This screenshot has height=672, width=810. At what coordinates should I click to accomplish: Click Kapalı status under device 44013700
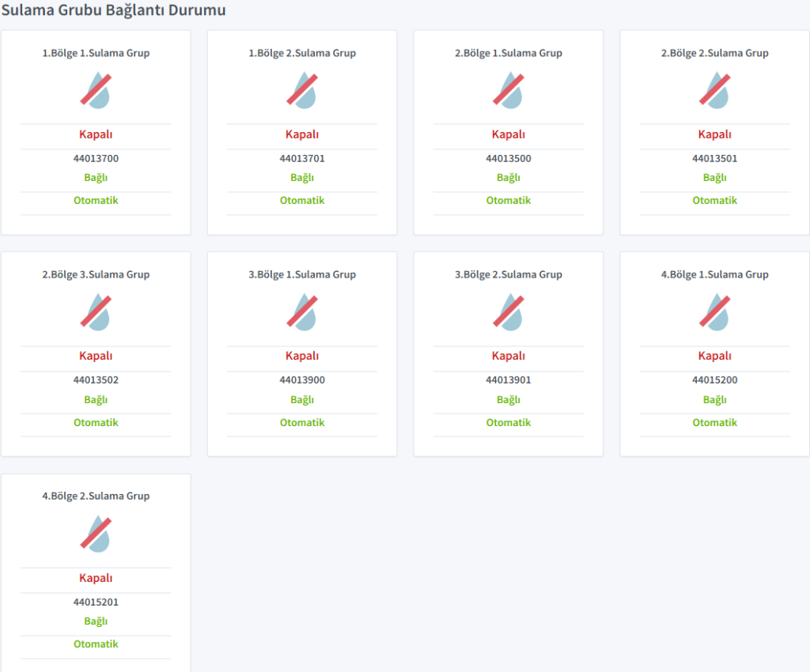point(96,134)
